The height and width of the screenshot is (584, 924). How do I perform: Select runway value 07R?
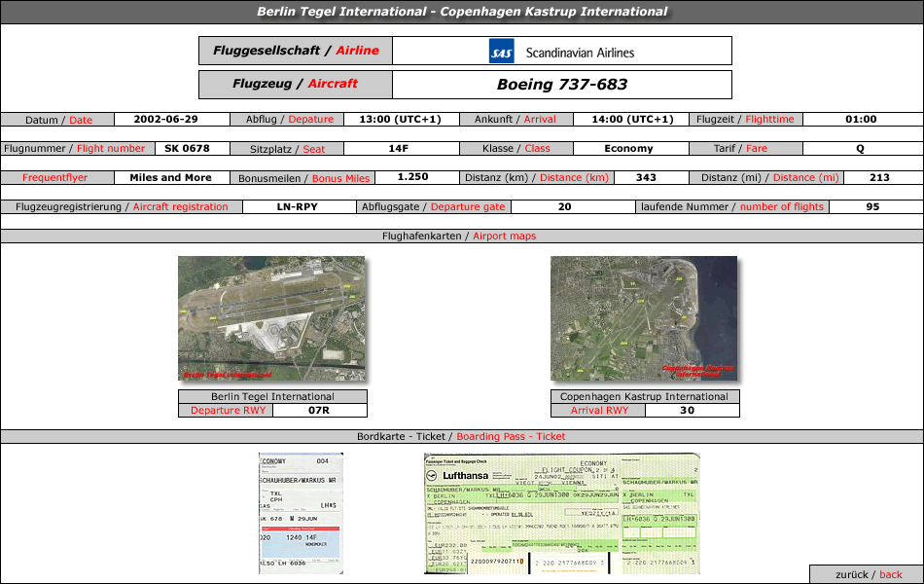click(x=319, y=411)
